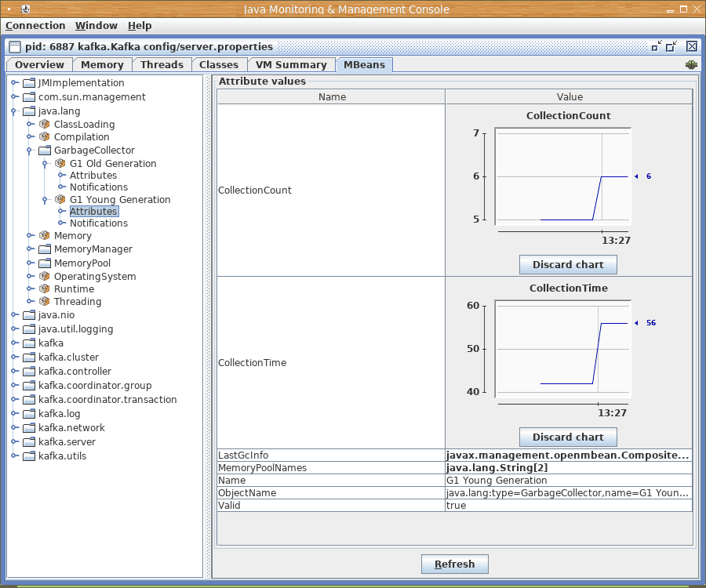Switch to the VM Summary tab
This screenshot has height=588, width=706.
(290, 65)
